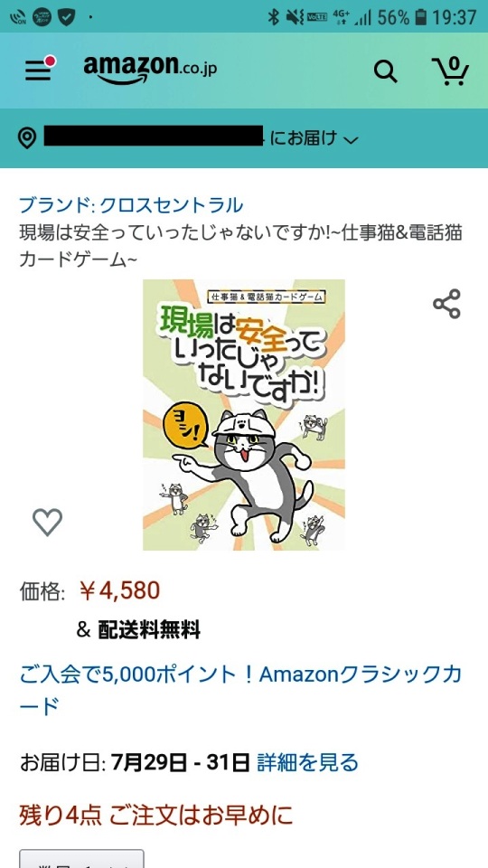Tap the ￥4,580 price
The width and height of the screenshot is (488, 868).
pos(119,591)
